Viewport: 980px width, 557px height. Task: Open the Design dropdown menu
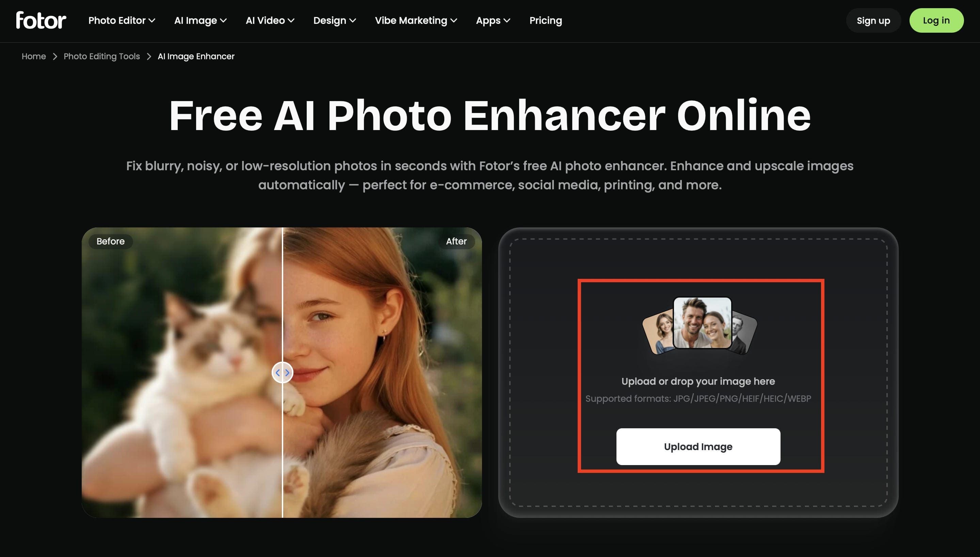335,21
